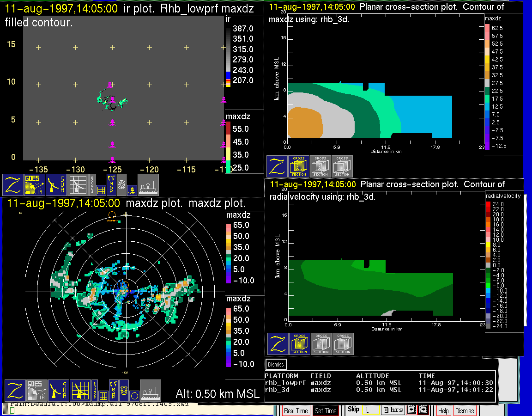Screen dimensions: 532x416
Task: Click the highlighted CROSS SECTION icon under the maxdz cross-section
Action: 299,166
